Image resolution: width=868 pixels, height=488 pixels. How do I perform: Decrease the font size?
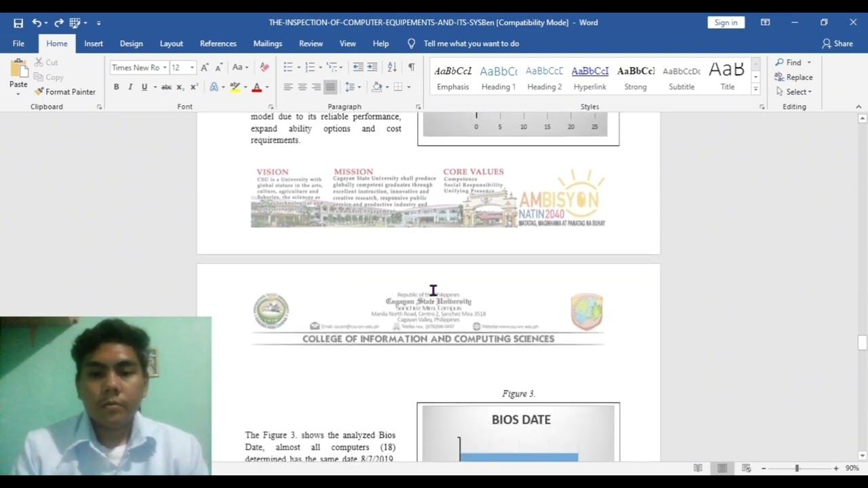click(218, 68)
